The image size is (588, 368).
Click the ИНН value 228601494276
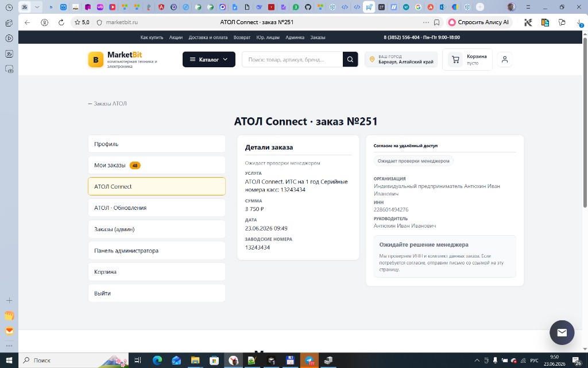pos(390,209)
